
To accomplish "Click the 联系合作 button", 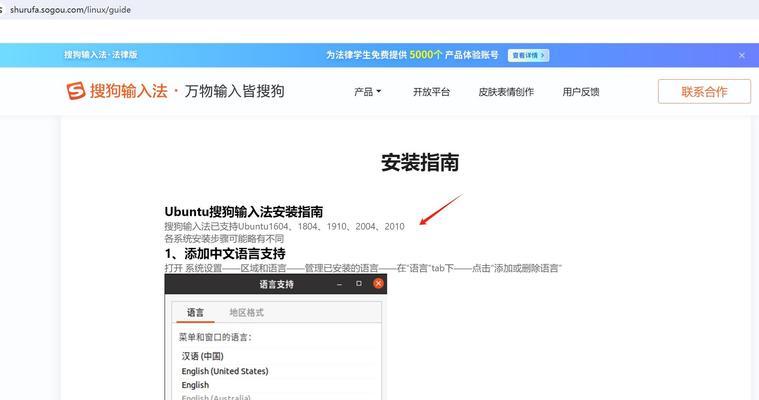I will coord(704,92).
